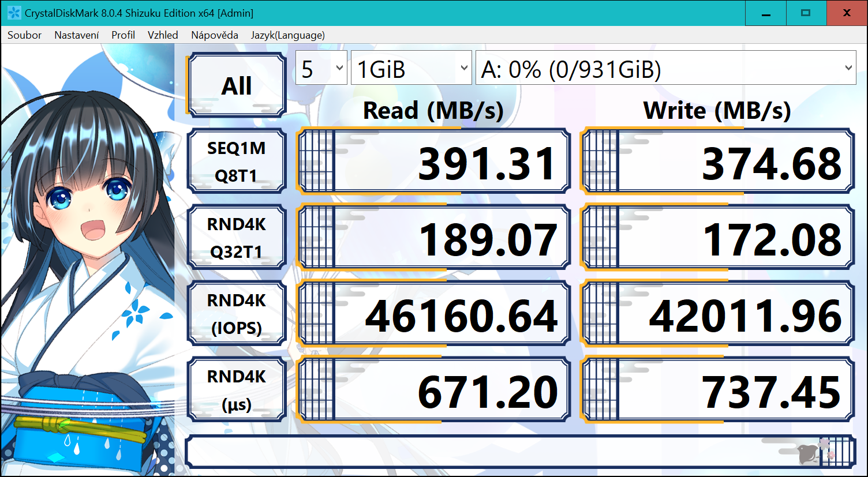Select the SEQ1M write result 374.68

717,161
